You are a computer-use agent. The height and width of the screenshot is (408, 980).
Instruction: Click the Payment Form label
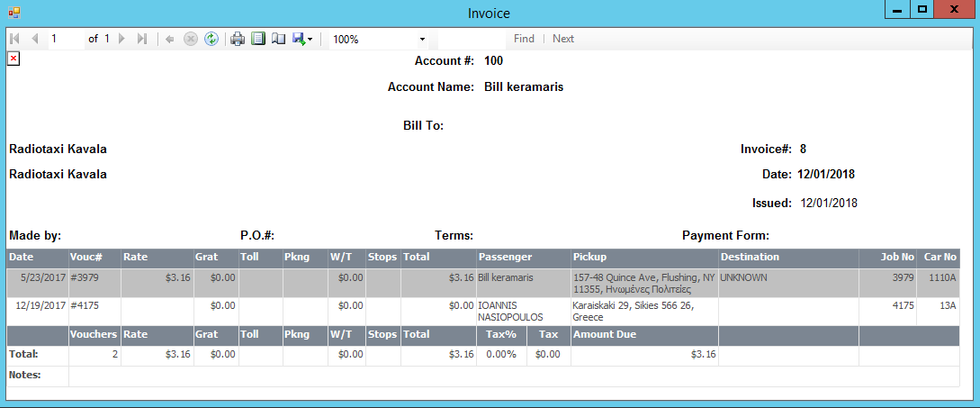coord(725,236)
